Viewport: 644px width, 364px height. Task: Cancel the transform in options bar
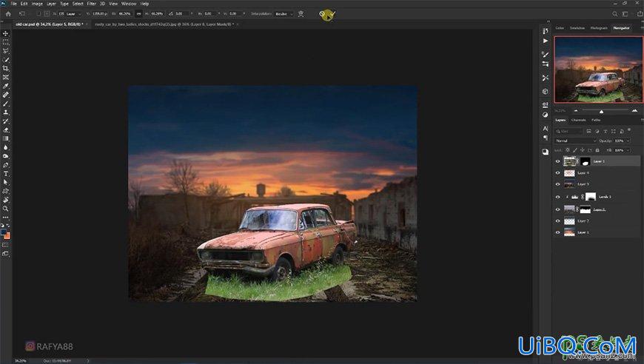point(323,14)
